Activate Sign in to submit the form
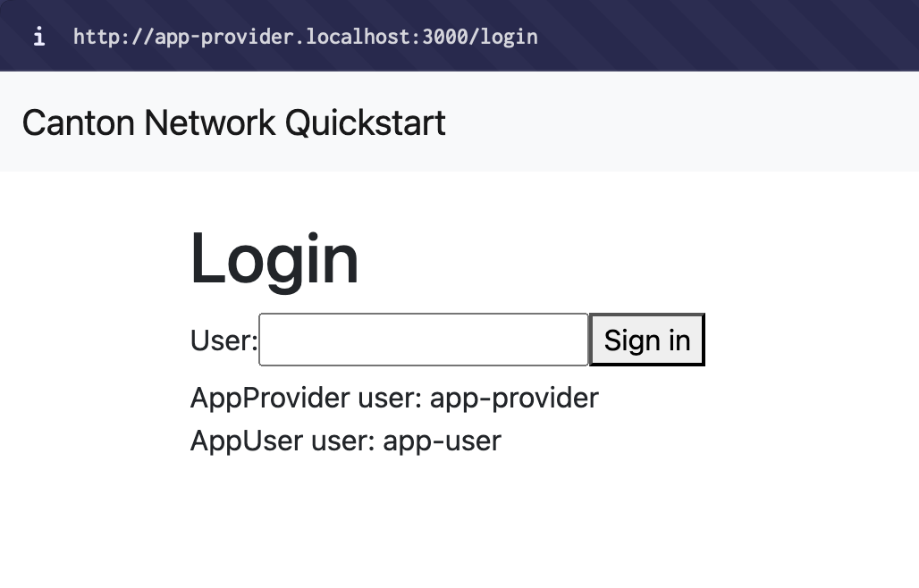This screenshot has height=588, width=919. click(x=646, y=340)
